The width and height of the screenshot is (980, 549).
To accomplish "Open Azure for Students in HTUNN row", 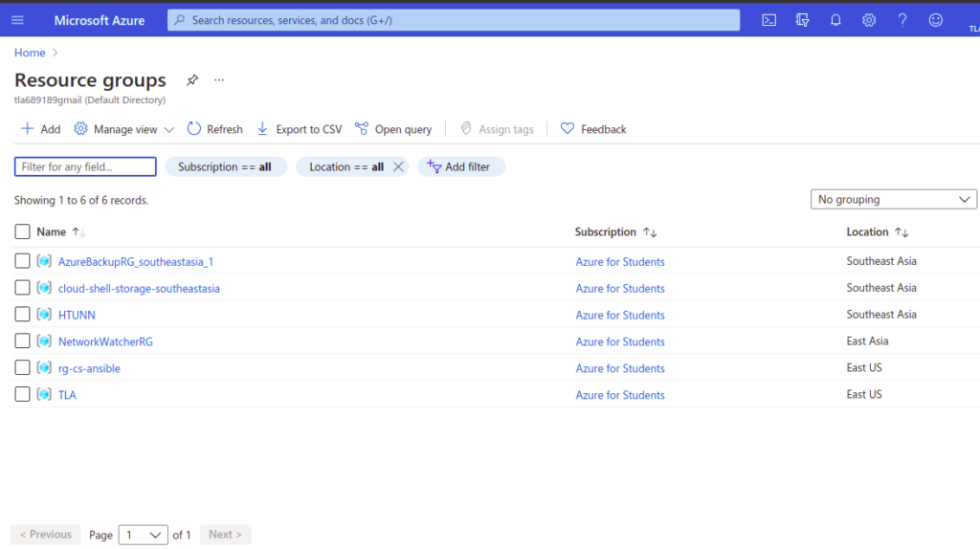I will pos(620,315).
